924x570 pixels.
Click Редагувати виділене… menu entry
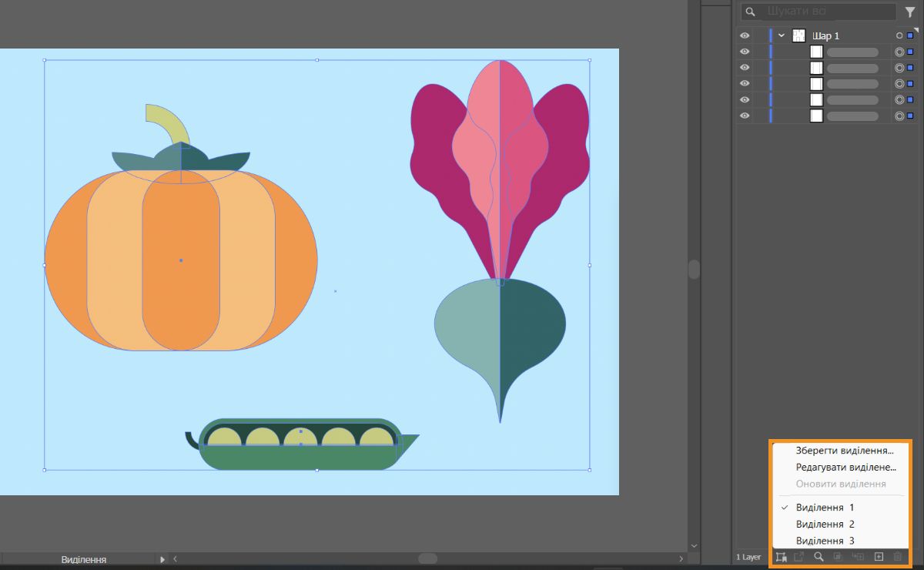(846, 468)
